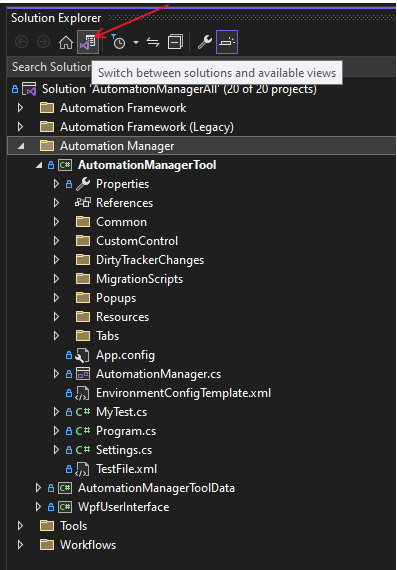Select Program.cs in the tree
This screenshot has width=397, height=570.
126,431
